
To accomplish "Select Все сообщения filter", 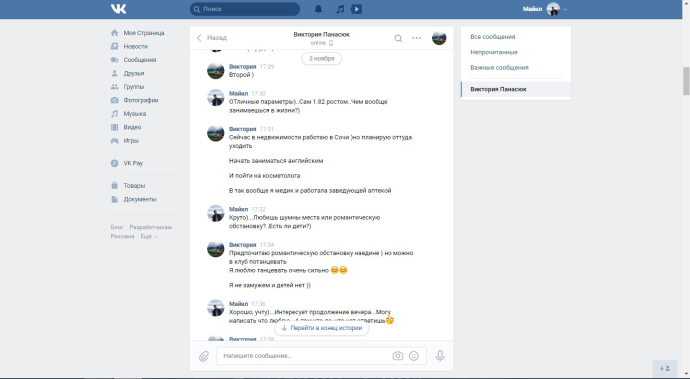I will coord(492,37).
